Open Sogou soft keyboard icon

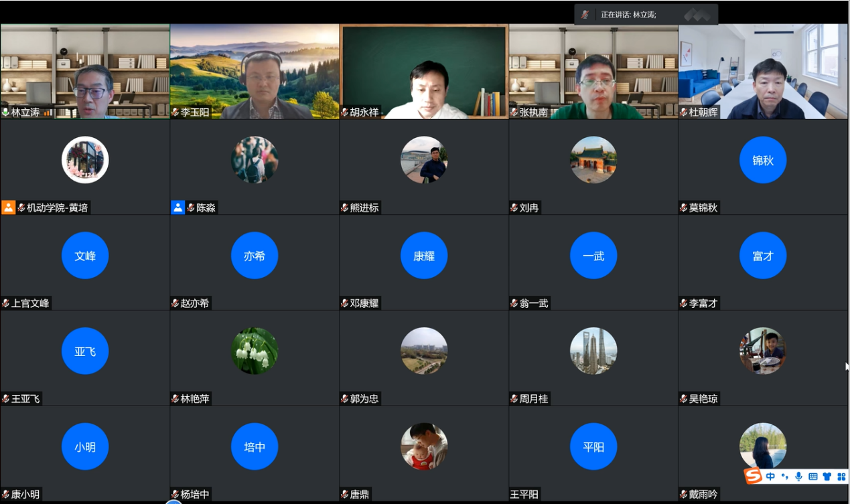(x=813, y=477)
